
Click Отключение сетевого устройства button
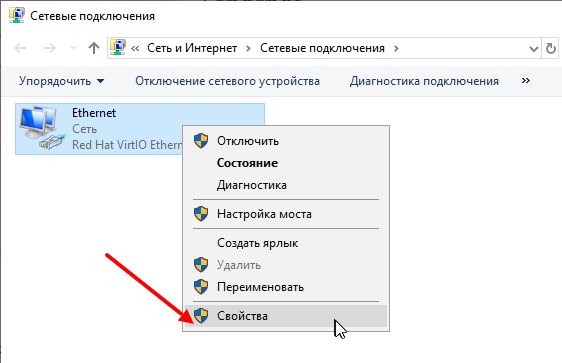[x=227, y=81]
